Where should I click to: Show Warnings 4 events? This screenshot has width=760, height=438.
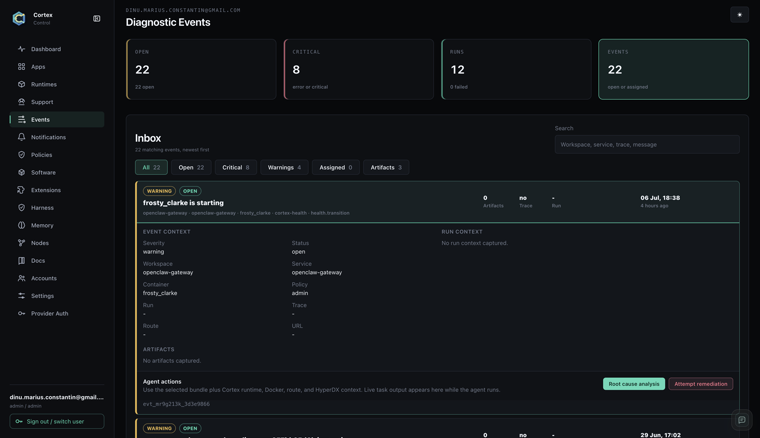284,167
